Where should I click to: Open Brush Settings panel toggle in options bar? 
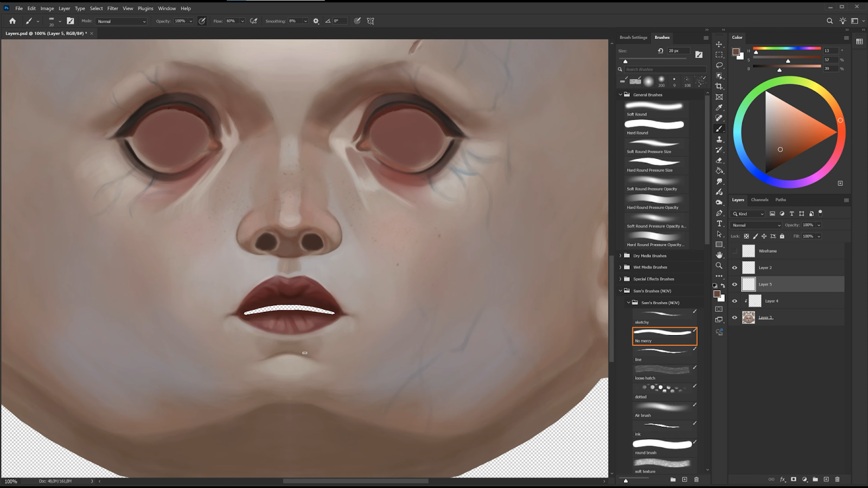(x=71, y=21)
